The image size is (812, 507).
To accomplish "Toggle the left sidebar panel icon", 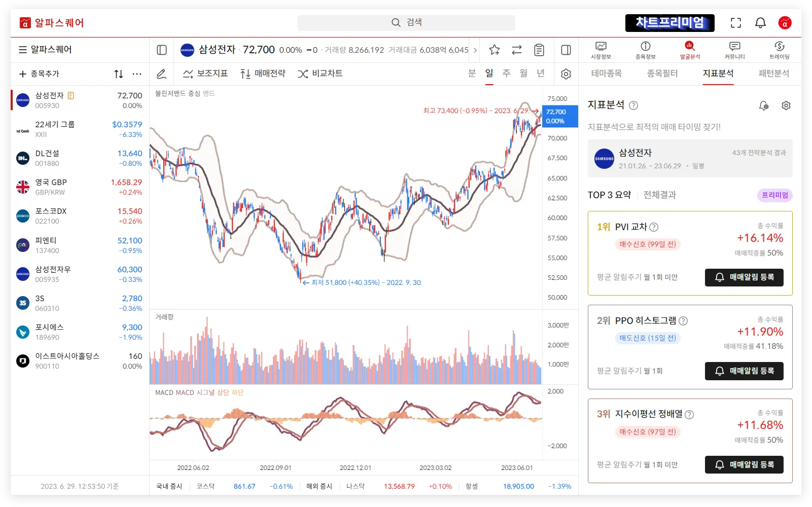I will (x=162, y=50).
